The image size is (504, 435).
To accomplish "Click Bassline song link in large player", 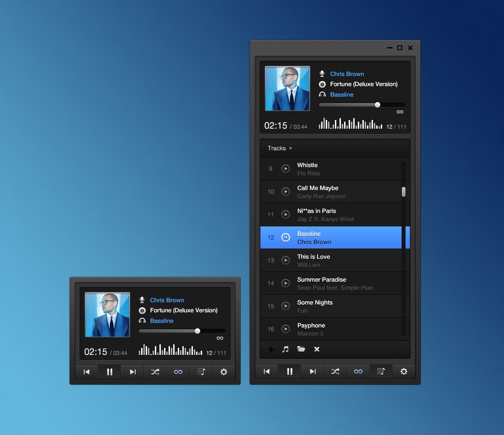I will coord(342,94).
